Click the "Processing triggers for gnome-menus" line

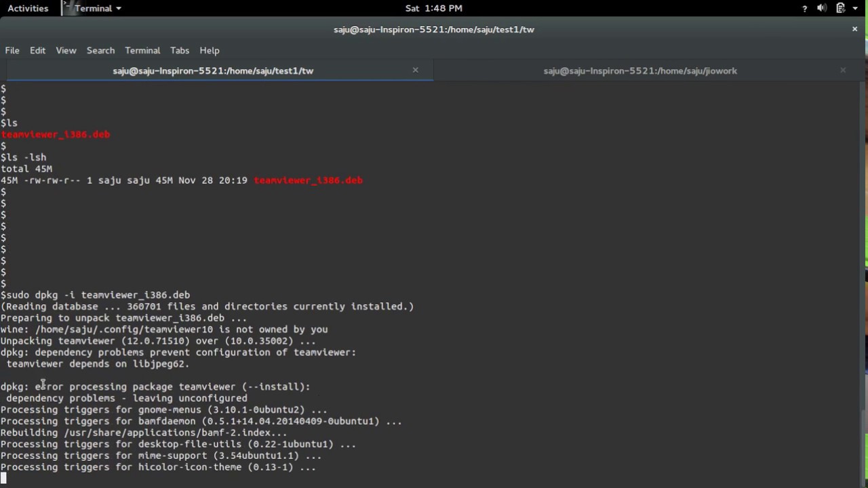pos(164,409)
